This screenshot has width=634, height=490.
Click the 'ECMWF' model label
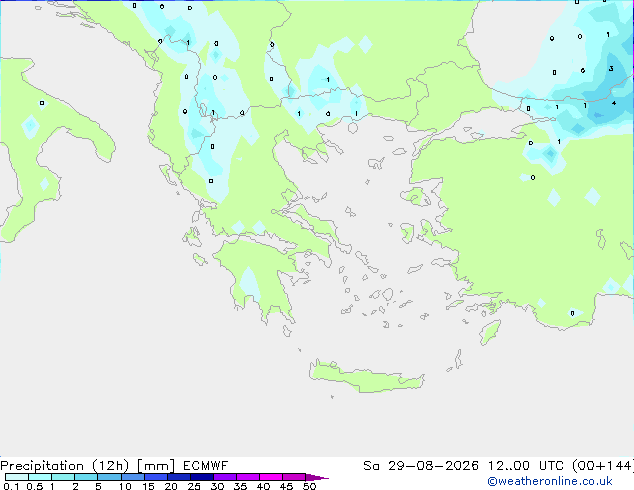pyautogui.click(x=205, y=466)
